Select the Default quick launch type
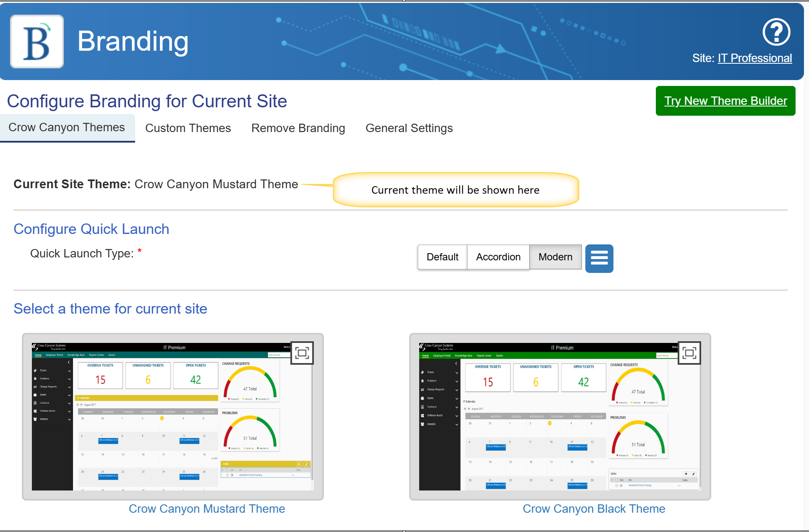This screenshot has width=809, height=532. tap(442, 257)
